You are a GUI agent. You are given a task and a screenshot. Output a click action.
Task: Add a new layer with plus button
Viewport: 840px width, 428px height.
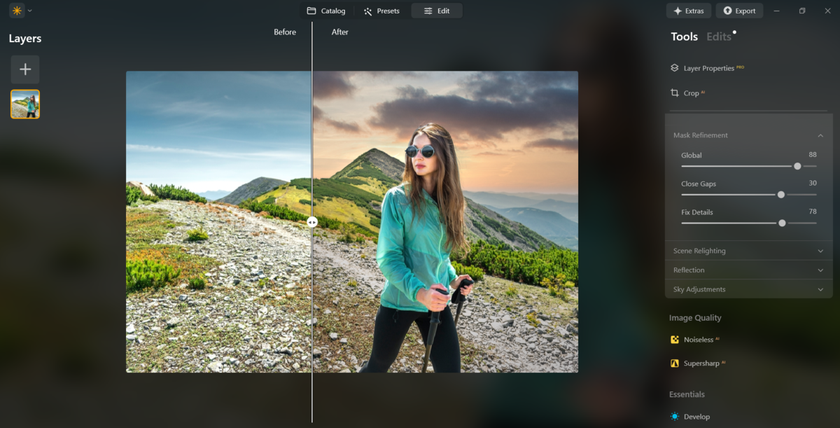tap(25, 69)
